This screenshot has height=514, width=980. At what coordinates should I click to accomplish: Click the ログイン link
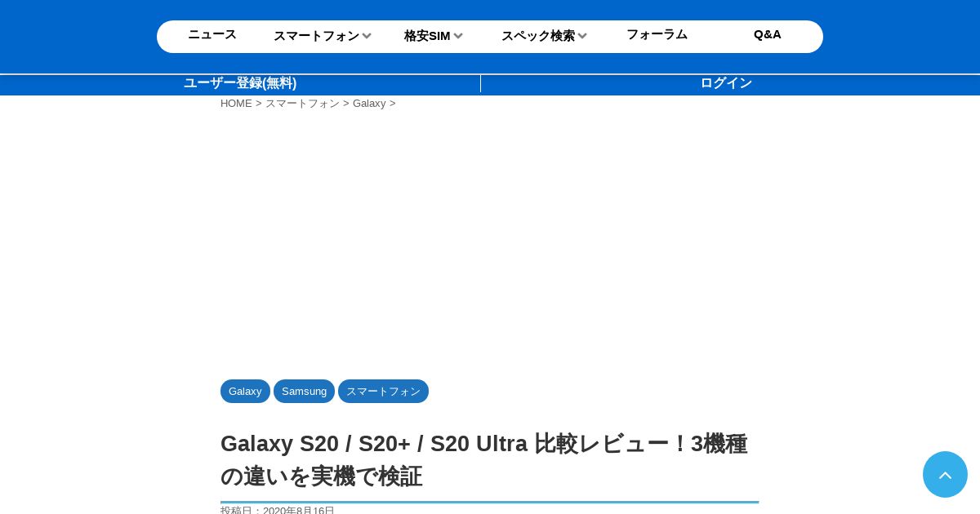point(726,83)
